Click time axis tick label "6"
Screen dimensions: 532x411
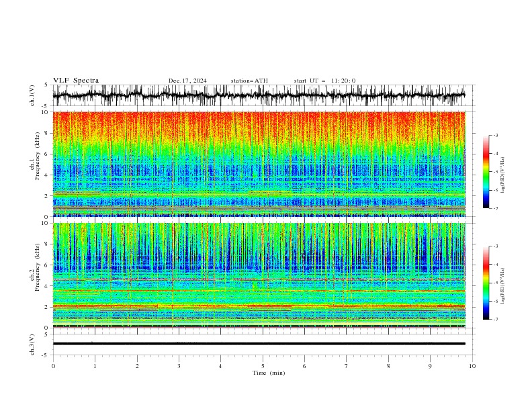point(304,366)
